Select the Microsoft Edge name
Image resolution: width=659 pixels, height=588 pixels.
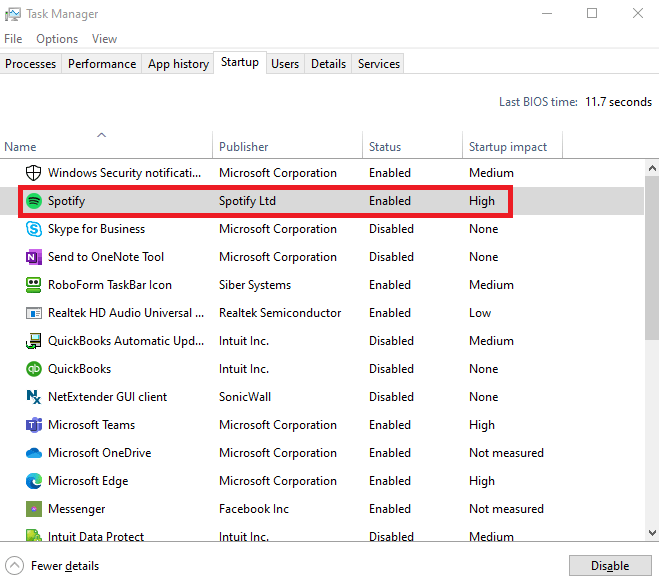coord(88,481)
